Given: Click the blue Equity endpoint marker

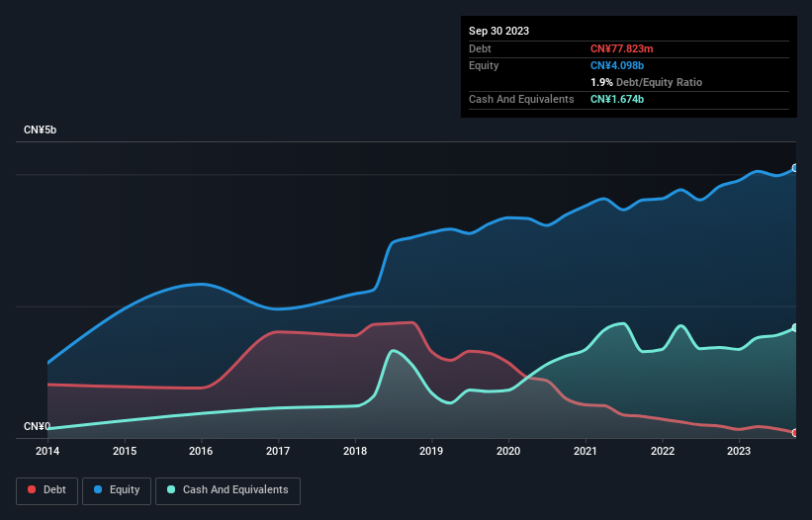Looking at the screenshot, I should [x=795, y=168].
